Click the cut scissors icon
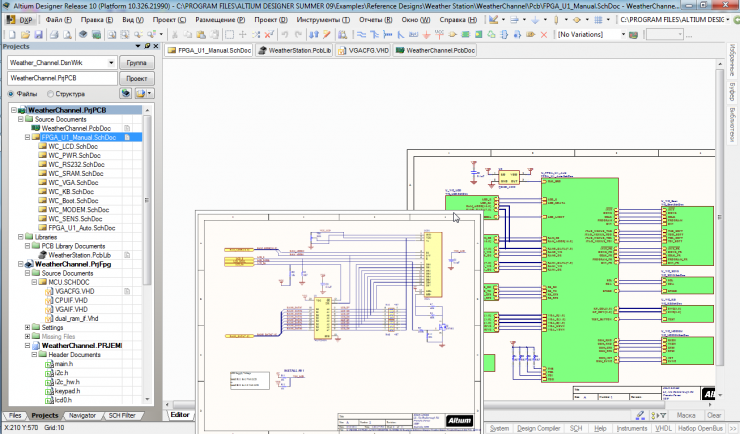This screenshot has height=434, width=740. [175, 35]
